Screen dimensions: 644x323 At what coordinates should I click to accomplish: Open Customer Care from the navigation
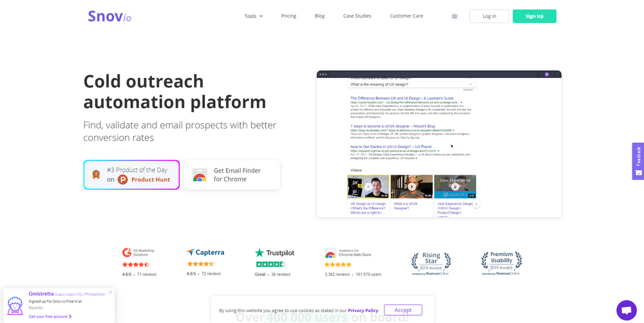tap(406, 16)
